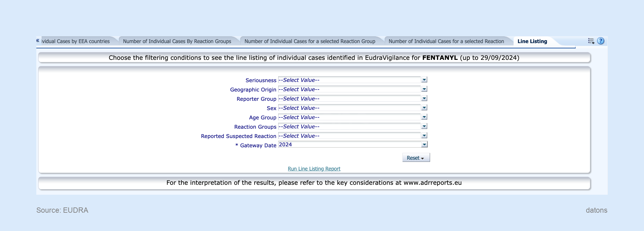Switch to Number of Individual Cases By Reaction Groups tab
Screen dimensions: 644x231
click(177, 41)
